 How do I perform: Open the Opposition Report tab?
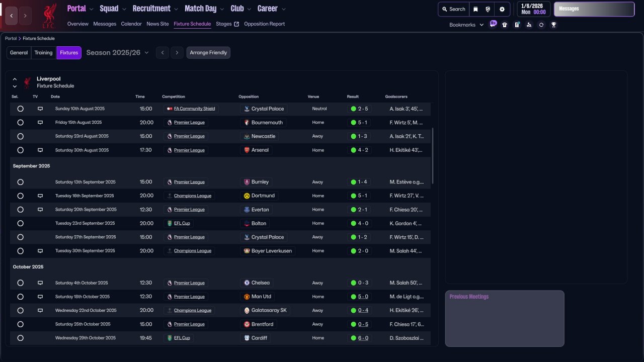tap(264, 24)
